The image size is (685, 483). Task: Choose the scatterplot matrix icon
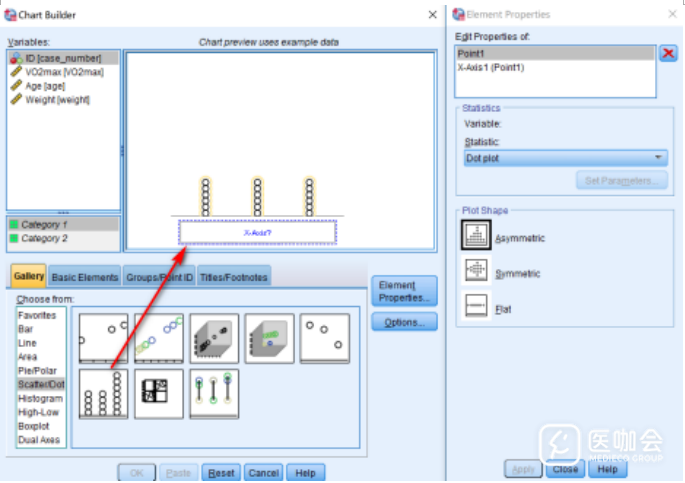pos(159,393)
